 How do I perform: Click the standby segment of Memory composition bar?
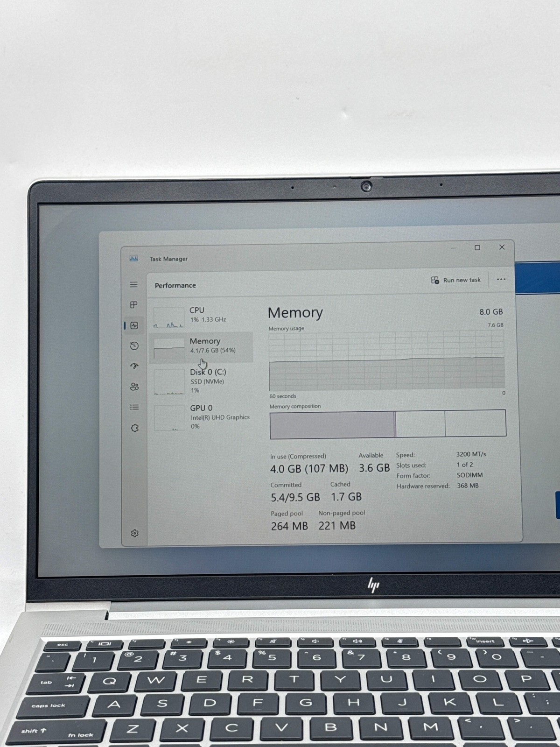pyautogui.click(x=420, y=423)
